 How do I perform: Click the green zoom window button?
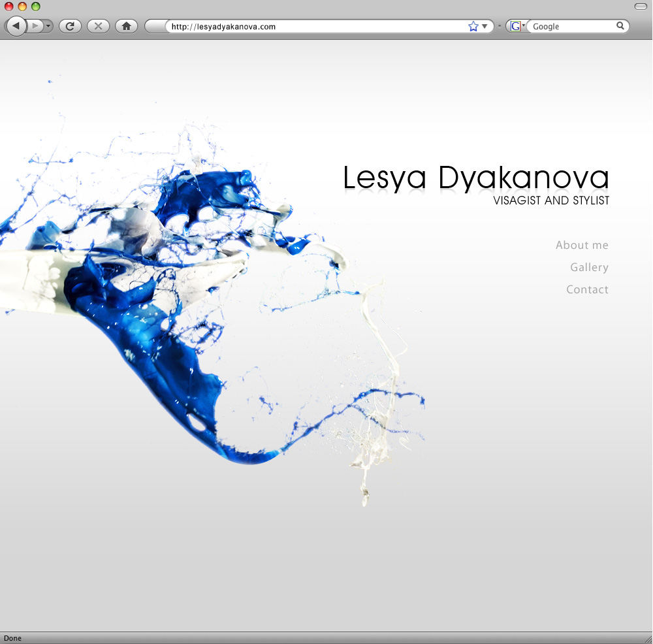pos(36,7)
